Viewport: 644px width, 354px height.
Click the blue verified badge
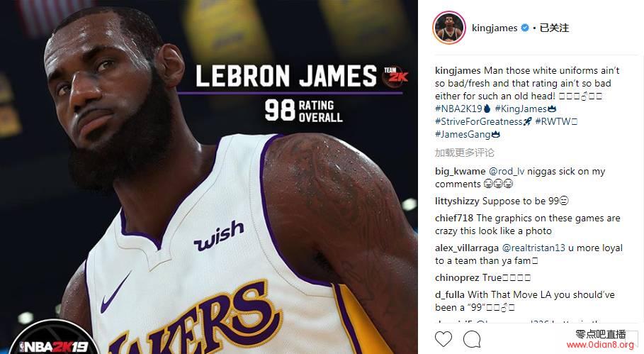[x=525, y=28]
